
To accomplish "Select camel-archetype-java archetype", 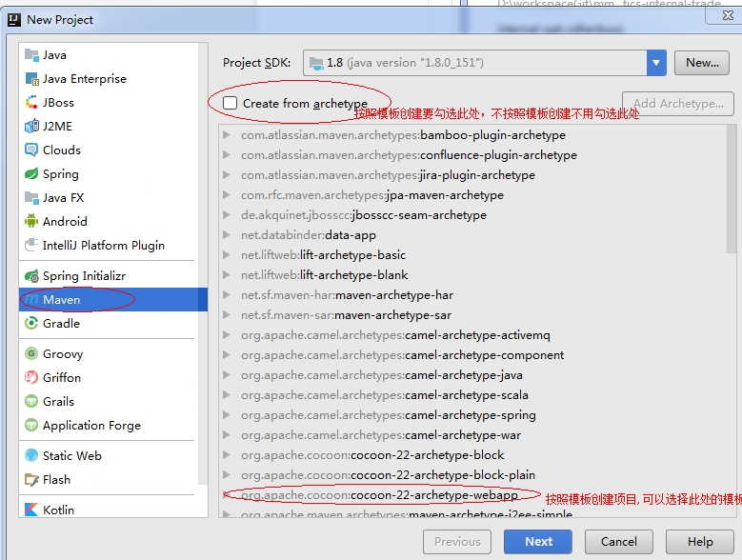I will tap(381, 375).
